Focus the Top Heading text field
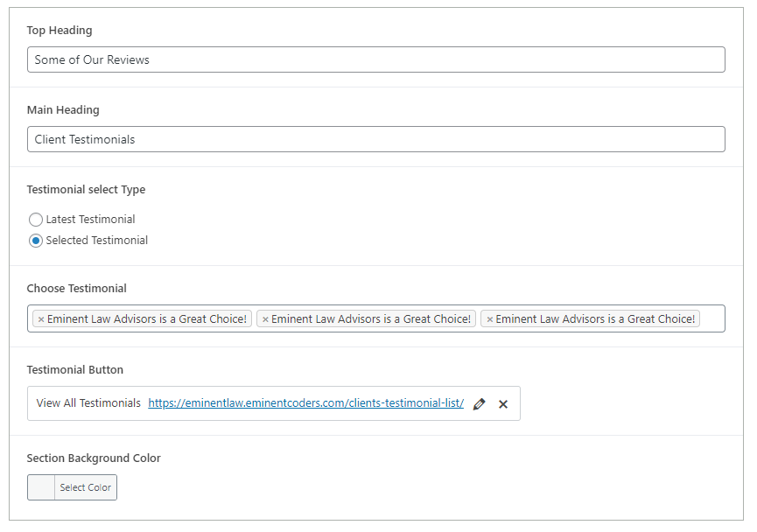The height and width of the screenshot is (532, 757). (x=375, y=59)
